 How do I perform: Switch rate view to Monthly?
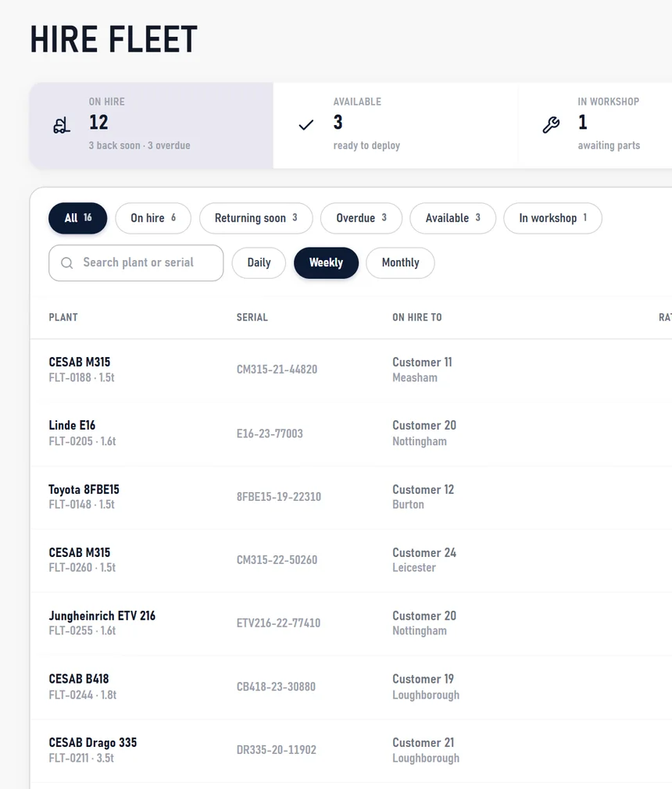tap(400, 262)
